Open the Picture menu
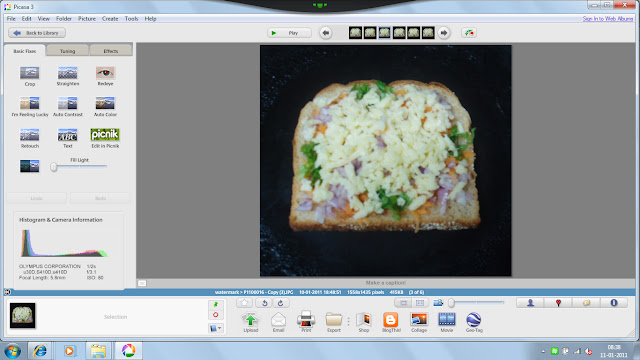The height and width of the screenshot is (360, 640). coord(87,19)
